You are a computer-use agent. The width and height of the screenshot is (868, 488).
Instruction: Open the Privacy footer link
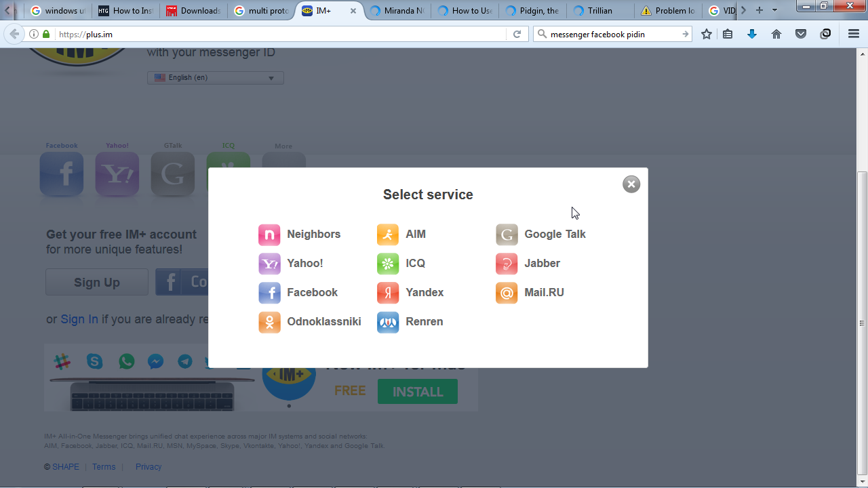click(x=149, y=467)
